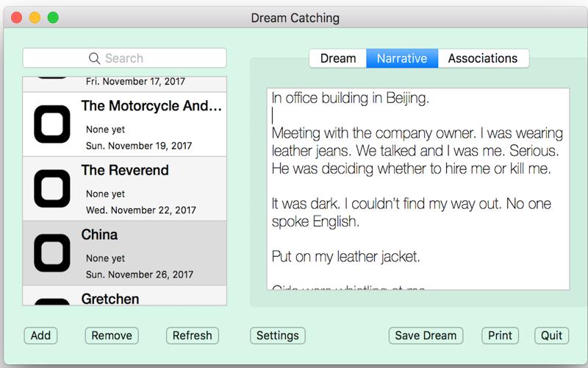Refresh the dream list
The width and height of the screenshot is (588, 368).
pos(193,336)
